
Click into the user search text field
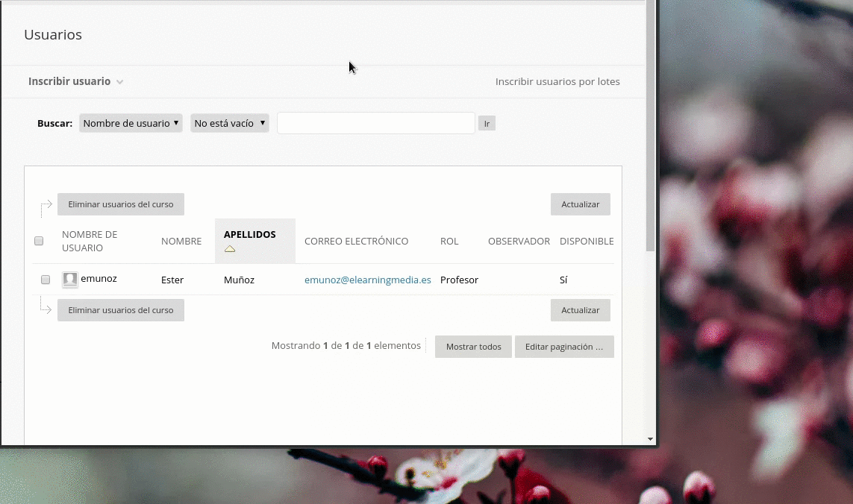pos(375,123)
